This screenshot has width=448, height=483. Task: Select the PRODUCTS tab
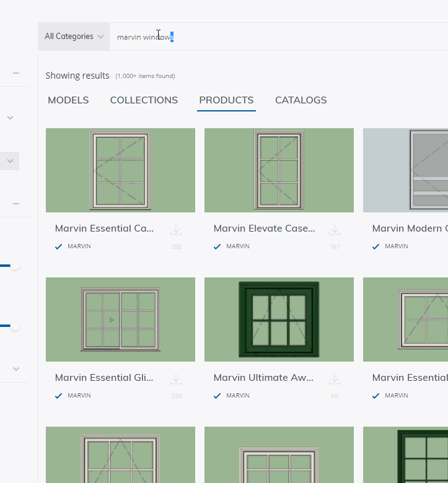(226, 100)
